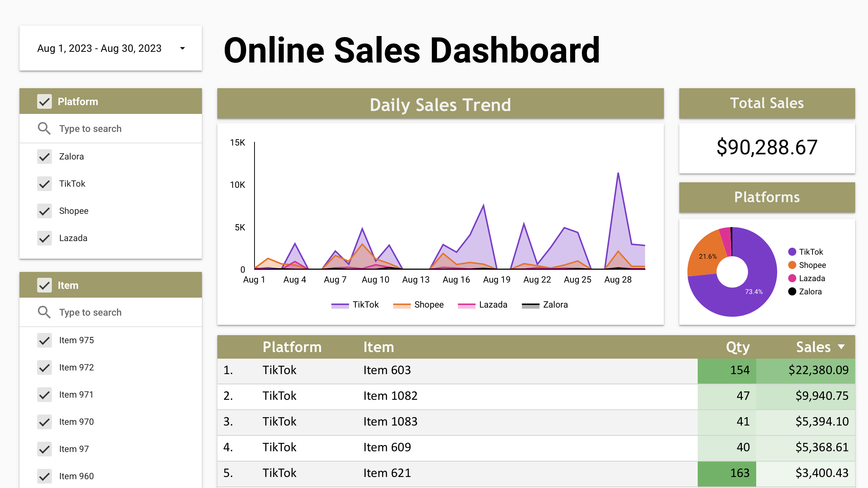Click Zalora black legend dot in donut chart
868x488 pixels.
coord(792,291)
